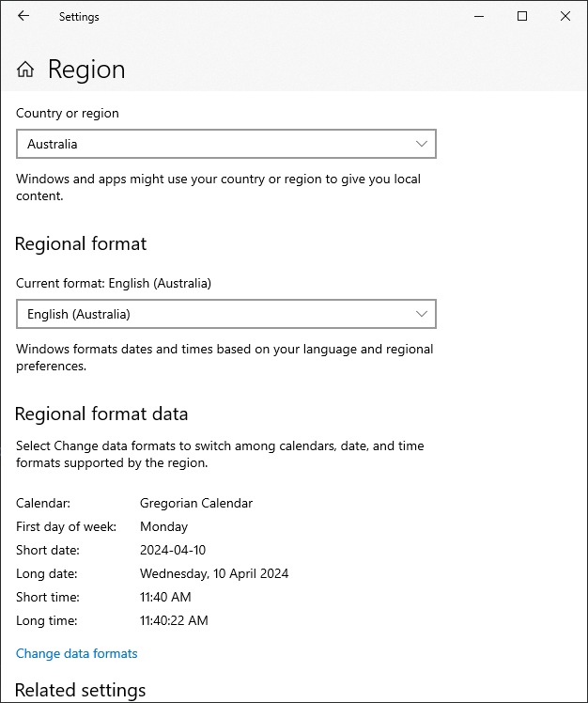Screen dimensions: 588x703
Task: Minimize the Settings window
Action: click(479, 16)
